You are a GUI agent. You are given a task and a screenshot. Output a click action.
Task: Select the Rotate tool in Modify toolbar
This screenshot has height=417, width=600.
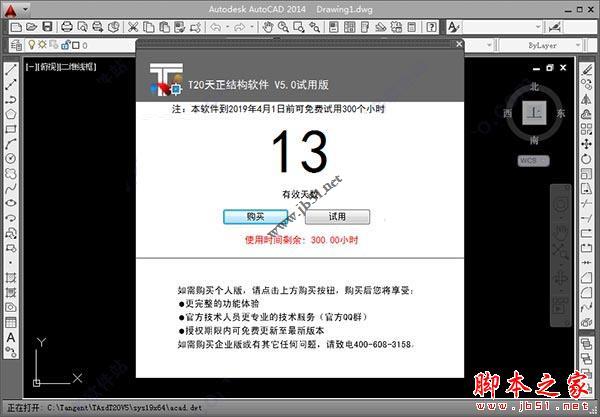pos(586,159)
